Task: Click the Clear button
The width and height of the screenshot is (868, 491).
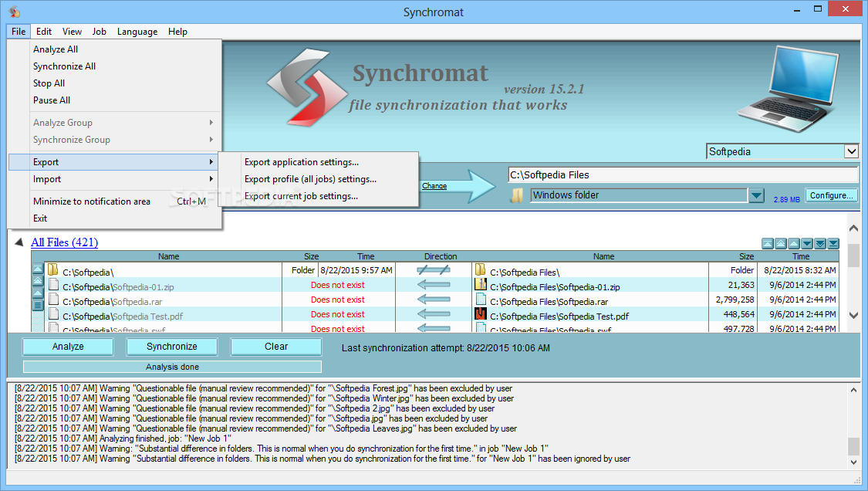Action: point(276,347)
